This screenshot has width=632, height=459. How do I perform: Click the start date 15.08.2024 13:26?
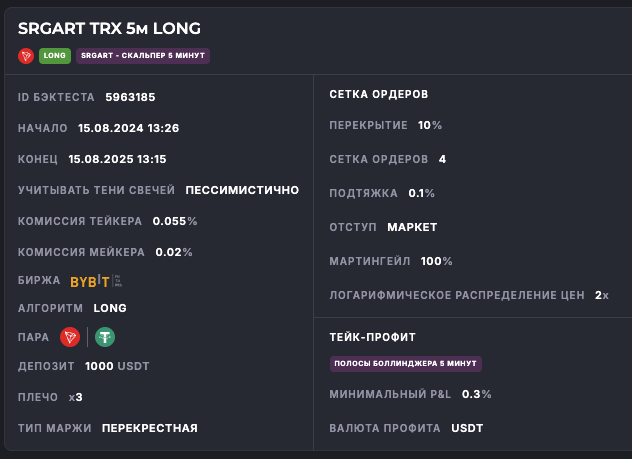(128, 128)
